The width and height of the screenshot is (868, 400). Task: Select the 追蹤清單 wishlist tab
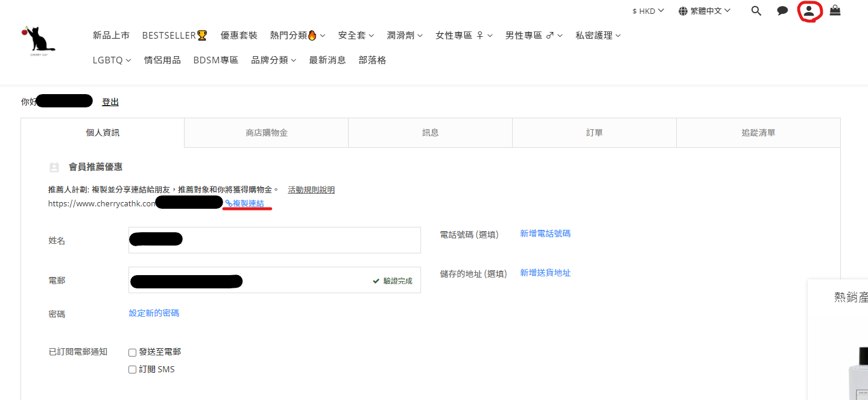pyautogui.click(x=758, y=133)
